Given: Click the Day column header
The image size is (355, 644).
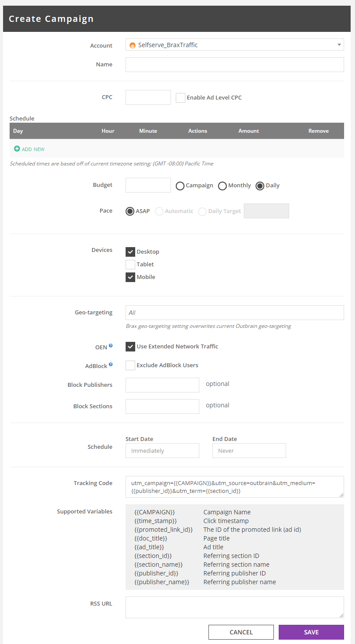Looking at the screenshot, I should tap(18, 131).
